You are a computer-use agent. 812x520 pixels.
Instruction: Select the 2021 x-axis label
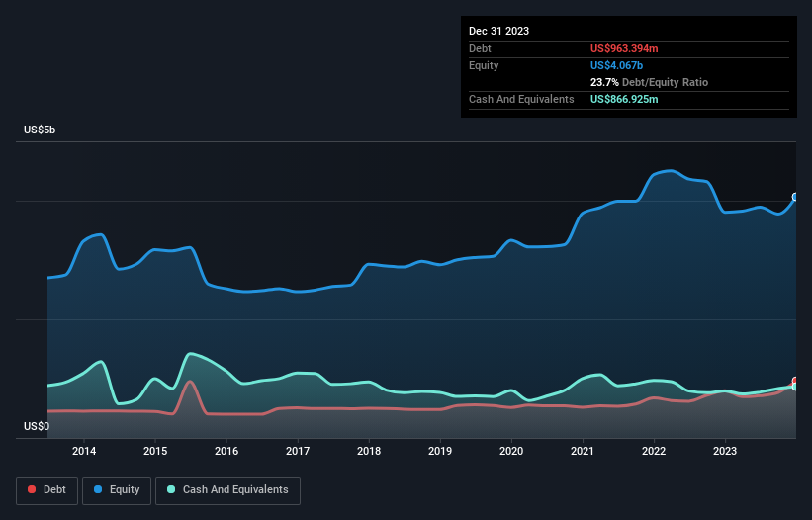pyautogui.click(x=583, y=451)
